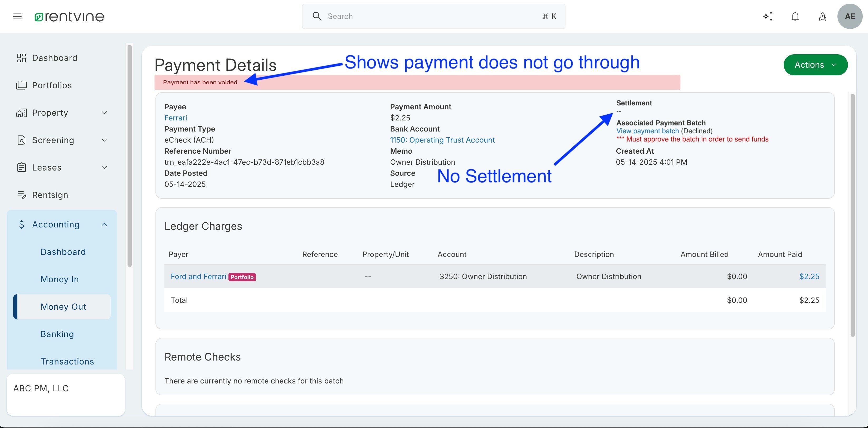Click the Date Posted value 05-14-2025

tap(185, 184)
